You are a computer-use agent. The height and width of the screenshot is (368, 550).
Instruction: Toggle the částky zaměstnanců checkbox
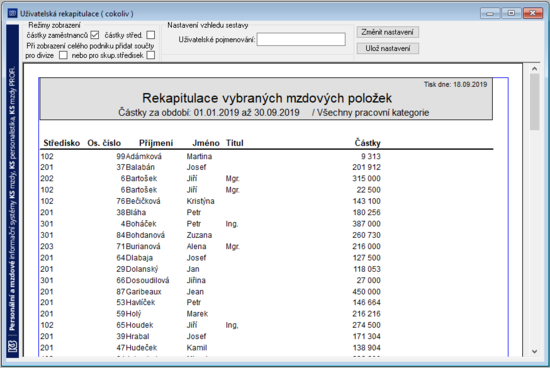coord(95,35)
